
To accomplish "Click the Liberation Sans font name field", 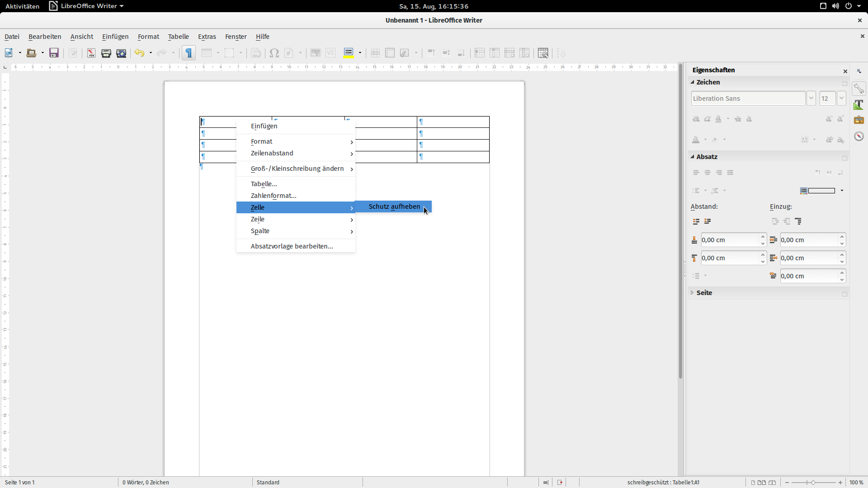I will 748,99.
